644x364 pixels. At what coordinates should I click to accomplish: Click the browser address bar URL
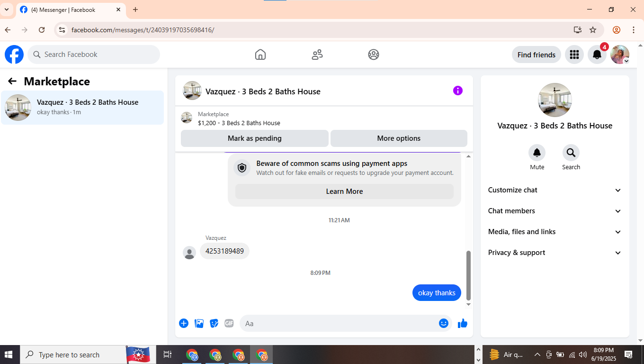point(143,30)
